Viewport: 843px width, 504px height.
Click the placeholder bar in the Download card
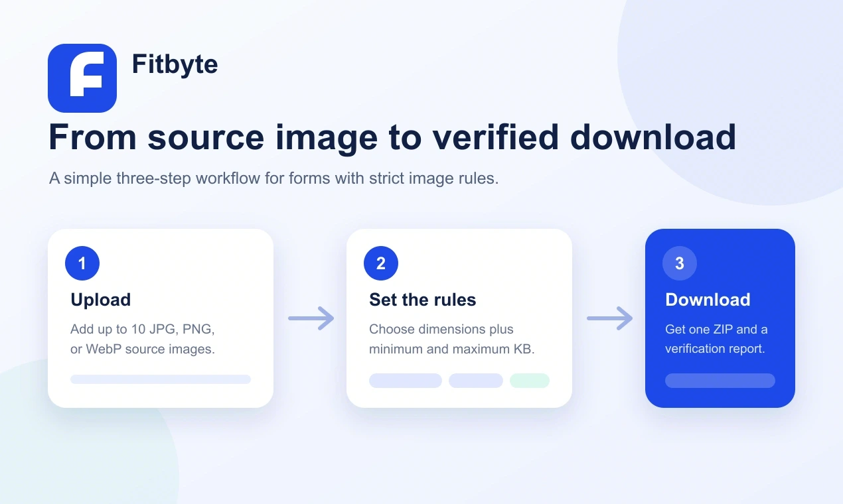[720, 381]
